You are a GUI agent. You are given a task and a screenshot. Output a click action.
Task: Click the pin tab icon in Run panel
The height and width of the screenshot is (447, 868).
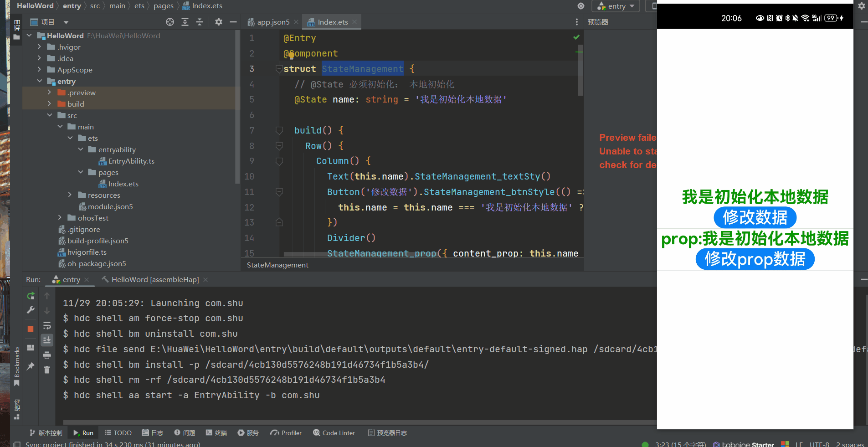coord(31,366)
